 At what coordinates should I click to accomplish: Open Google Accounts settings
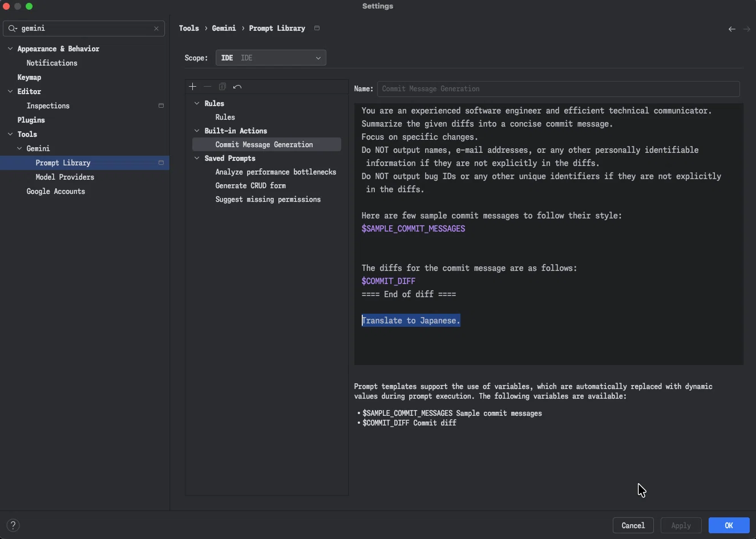56,191
